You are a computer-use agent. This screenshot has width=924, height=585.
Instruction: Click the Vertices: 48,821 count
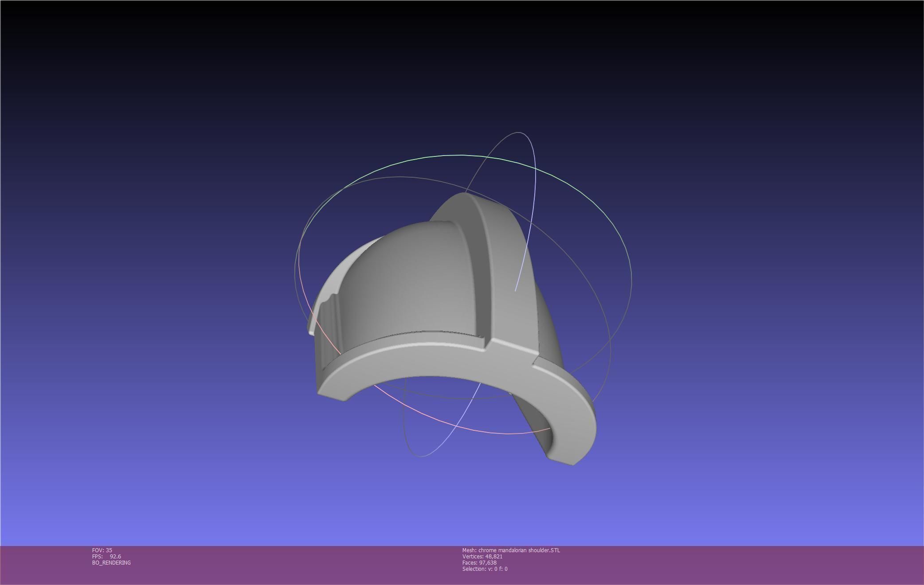[x=482, y=556]
